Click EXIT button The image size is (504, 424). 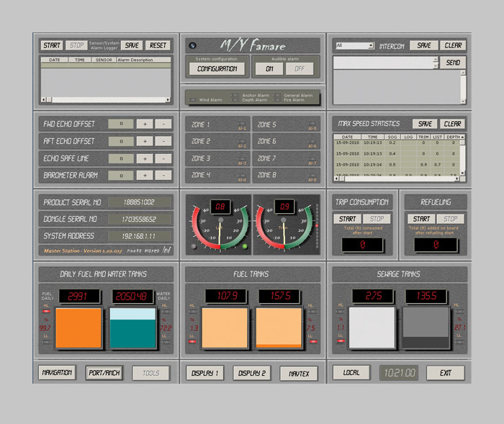[445, 373]
